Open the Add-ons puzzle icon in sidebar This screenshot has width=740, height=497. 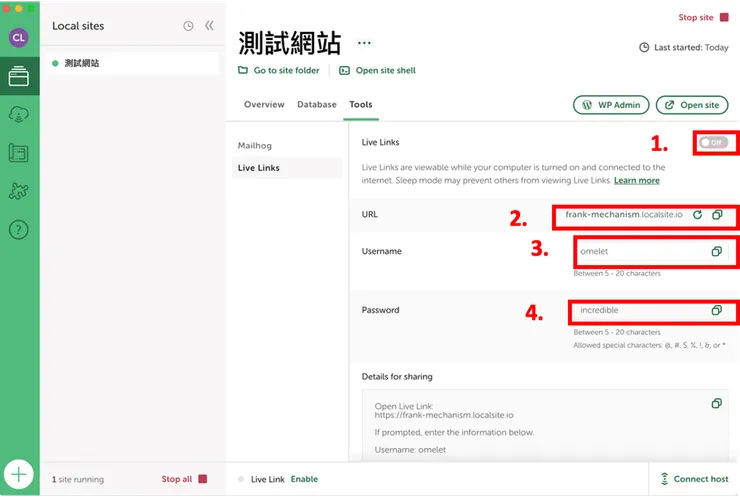(19, 191)
